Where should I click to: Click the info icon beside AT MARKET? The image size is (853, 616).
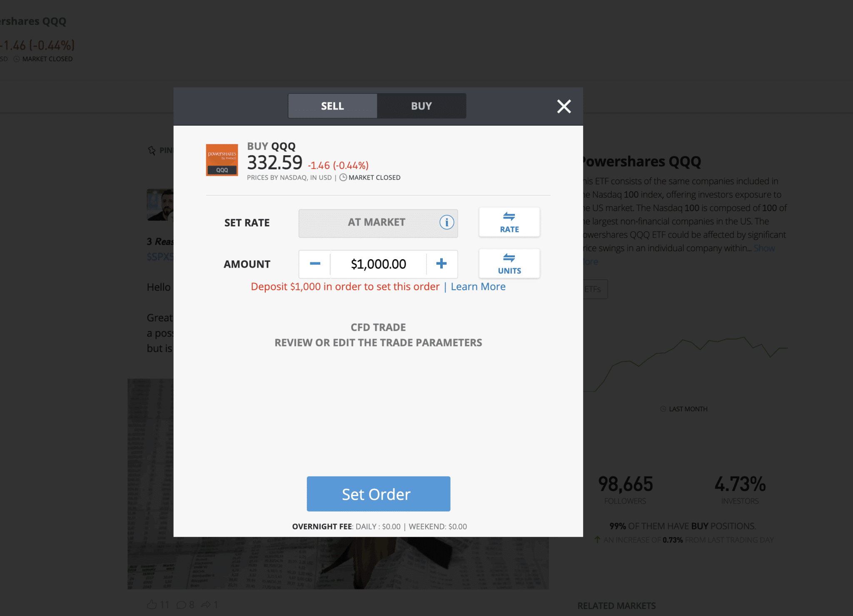tap(446, 222)
